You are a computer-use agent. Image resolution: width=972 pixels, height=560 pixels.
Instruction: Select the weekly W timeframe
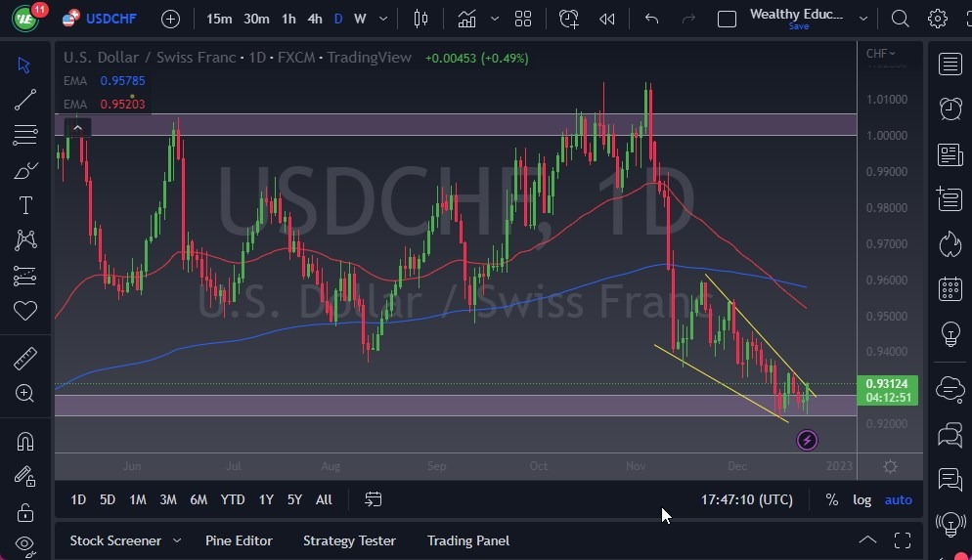[360, 20]
